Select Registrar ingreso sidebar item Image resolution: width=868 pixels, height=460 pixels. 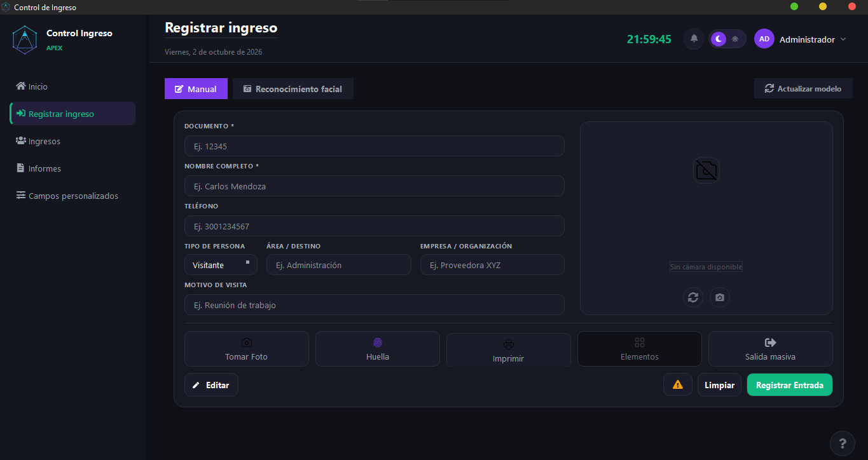tap(72, 114)
